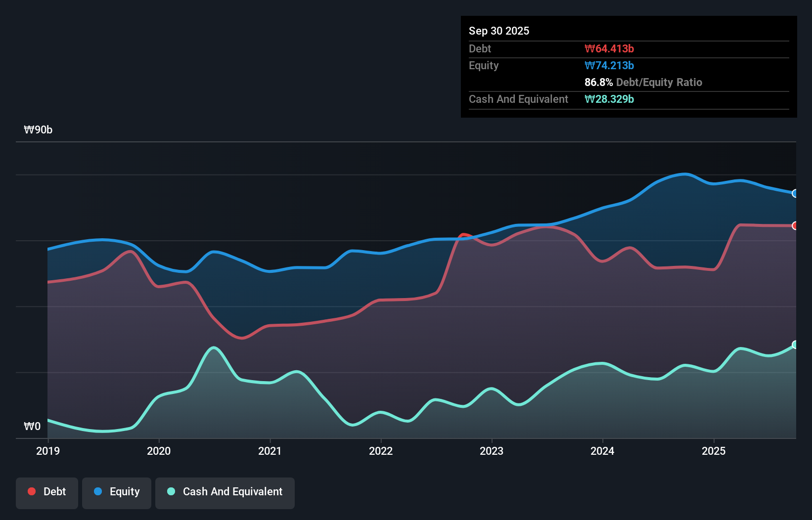Click the red Debt endpoint marker on chart

[x=795, y=225]
